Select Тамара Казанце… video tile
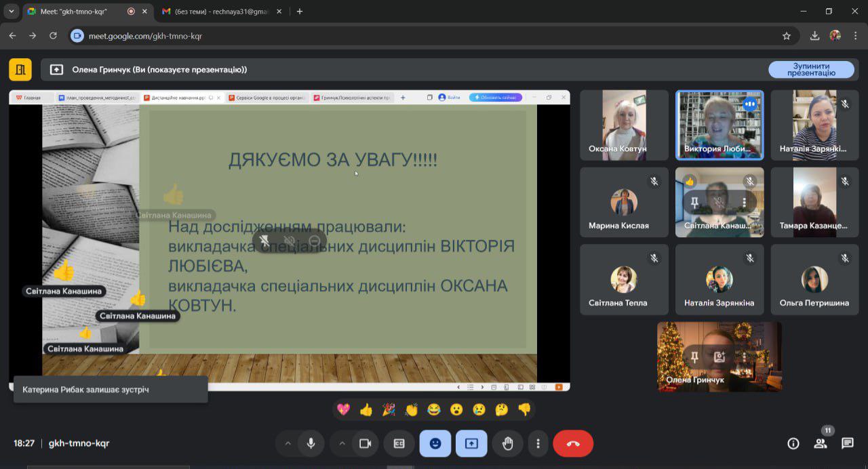 click(814, 203)
